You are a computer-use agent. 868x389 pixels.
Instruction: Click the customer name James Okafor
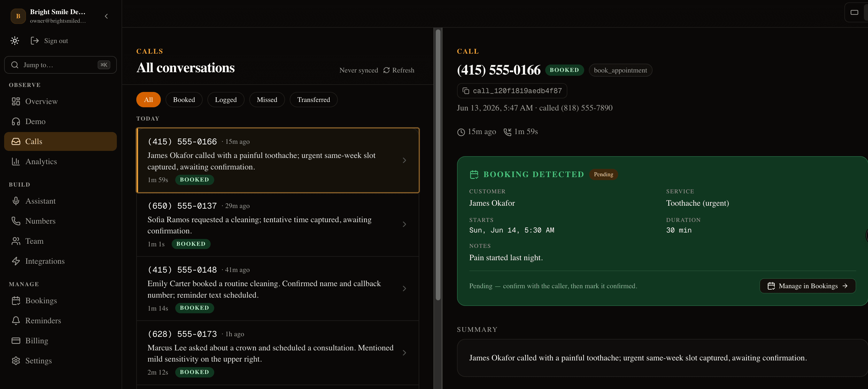[492, 203]
